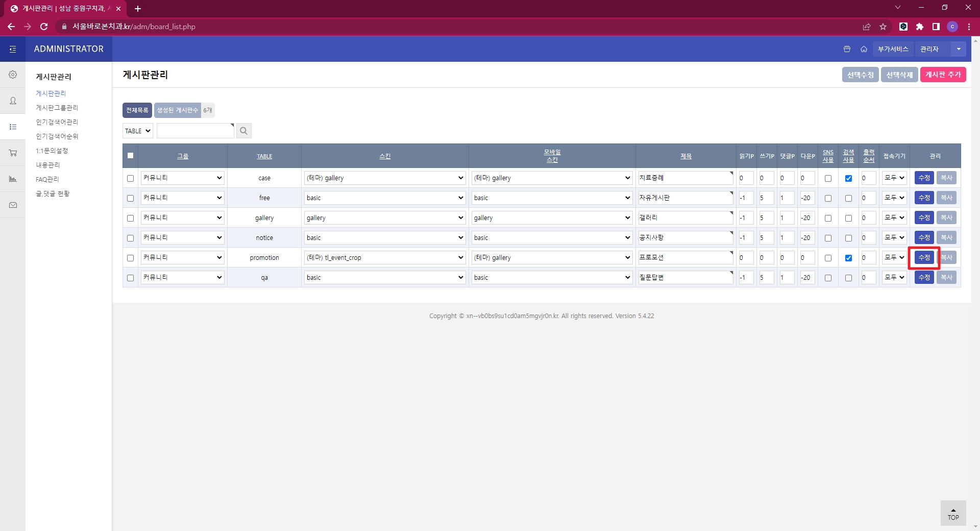Open the settings gear sidebar icon

pyautogui.click(x=13, y=75)
